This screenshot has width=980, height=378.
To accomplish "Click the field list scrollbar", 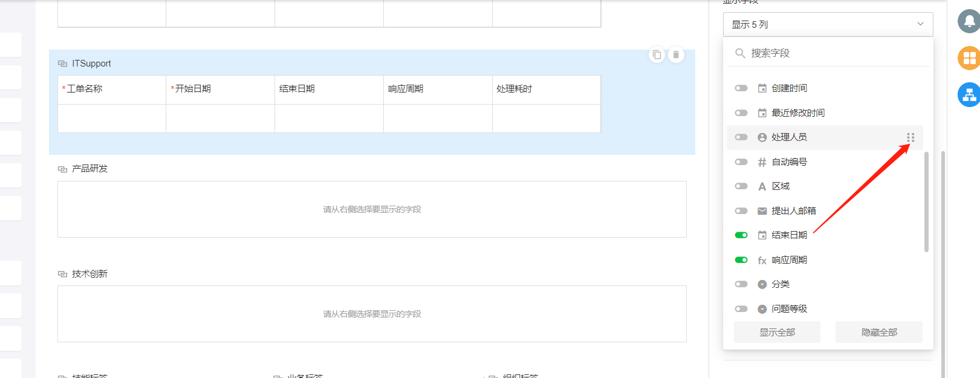I will pyautogui.click(x=926, y=201).
